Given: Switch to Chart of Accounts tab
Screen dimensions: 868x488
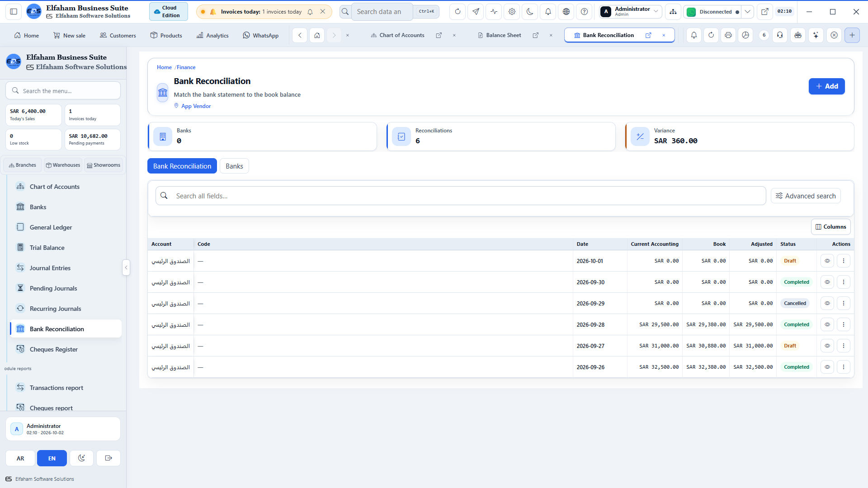Looking at the screenshot, I should click(x=401, y=35).
